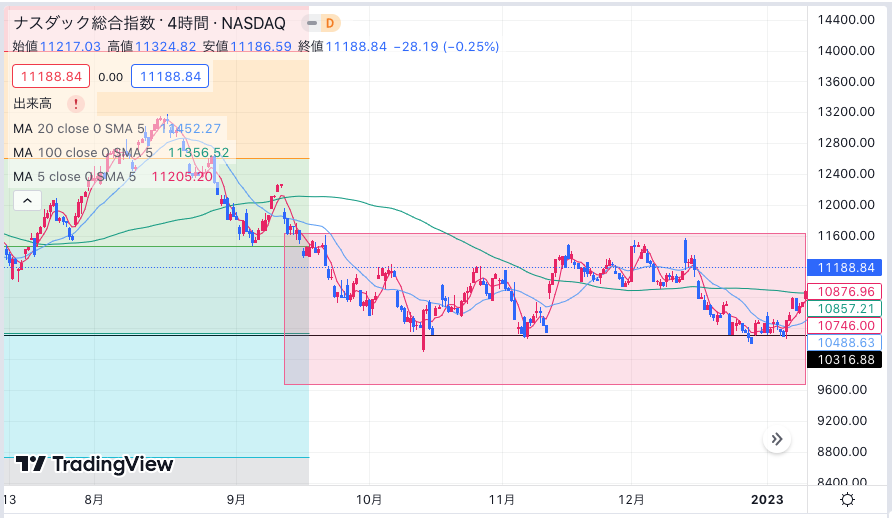Click the 安値 11186.59 low value
The width and height of the screenshot is (892, 518).
click(247, 47)
